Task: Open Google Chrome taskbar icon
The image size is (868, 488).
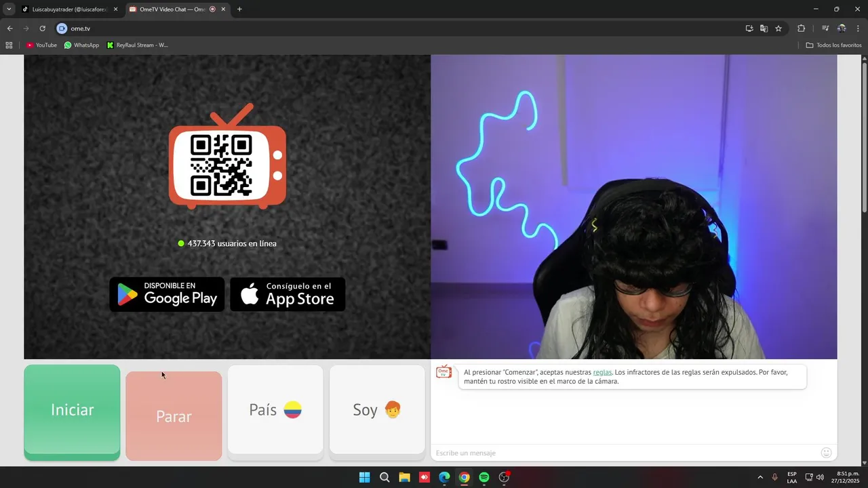Action: tap(464, 477)
